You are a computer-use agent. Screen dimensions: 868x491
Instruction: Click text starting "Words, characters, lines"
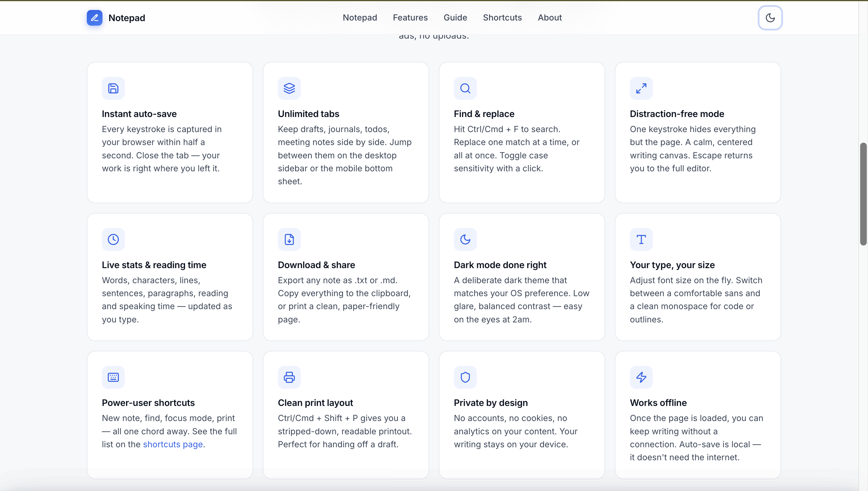(167, 300)
